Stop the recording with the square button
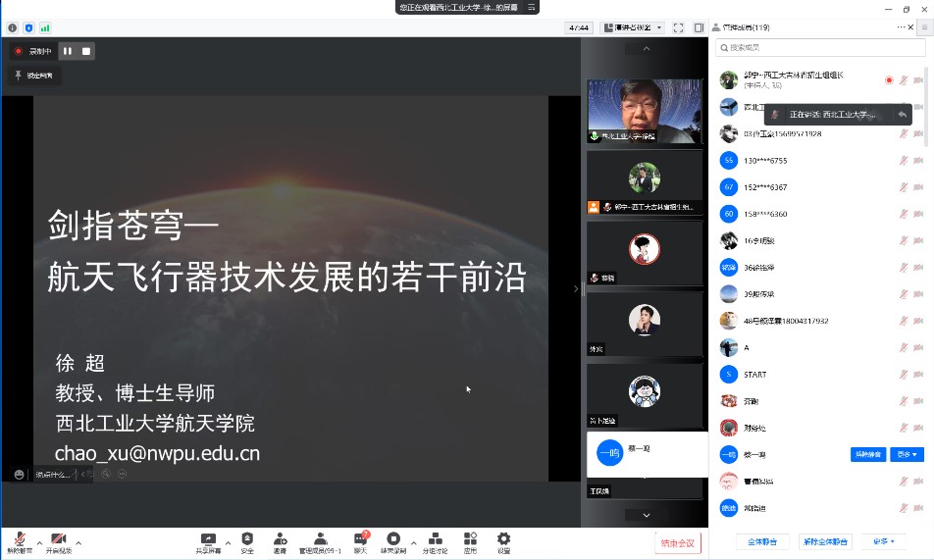 [86, 51]
